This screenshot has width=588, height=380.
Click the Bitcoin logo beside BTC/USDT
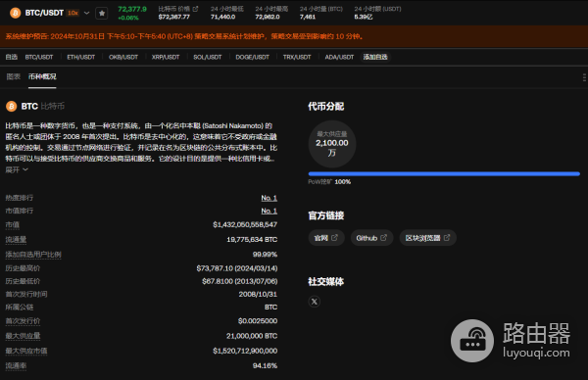[16, 13]
